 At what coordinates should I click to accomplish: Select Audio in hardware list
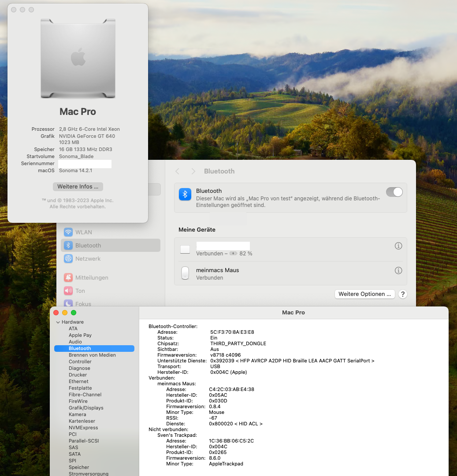coord(75,342)
